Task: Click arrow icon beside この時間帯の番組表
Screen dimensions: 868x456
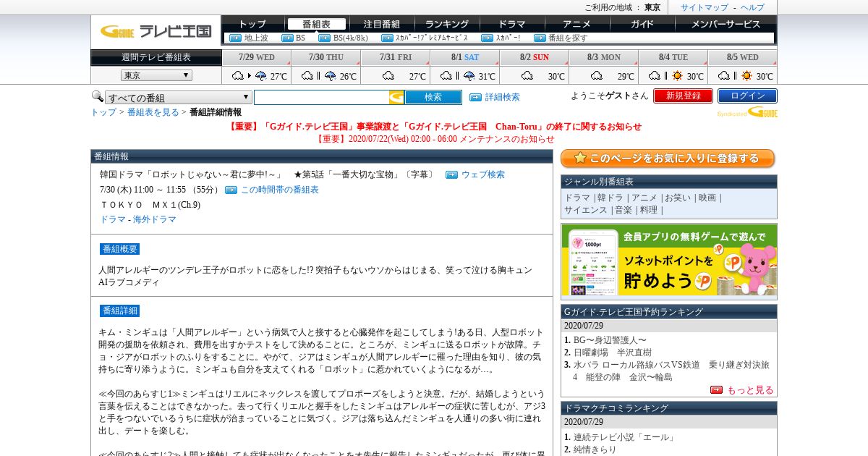Action: click(x=231, y=190)
